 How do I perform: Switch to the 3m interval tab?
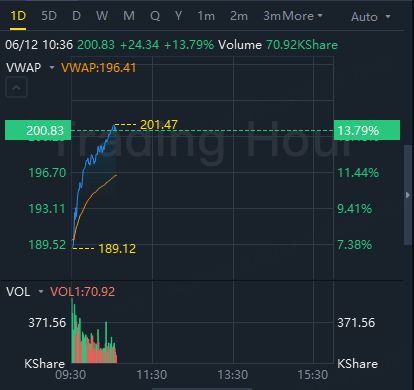(272, 16)
